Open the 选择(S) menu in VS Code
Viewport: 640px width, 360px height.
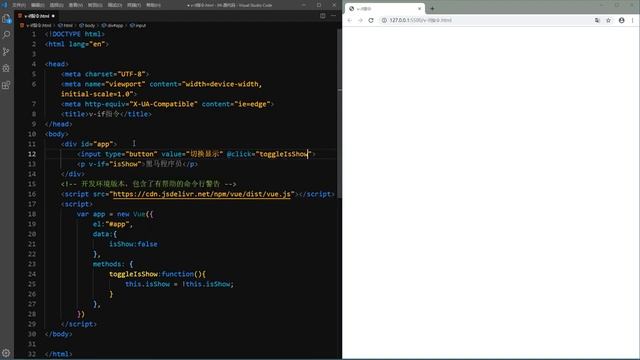pos(57,5)
